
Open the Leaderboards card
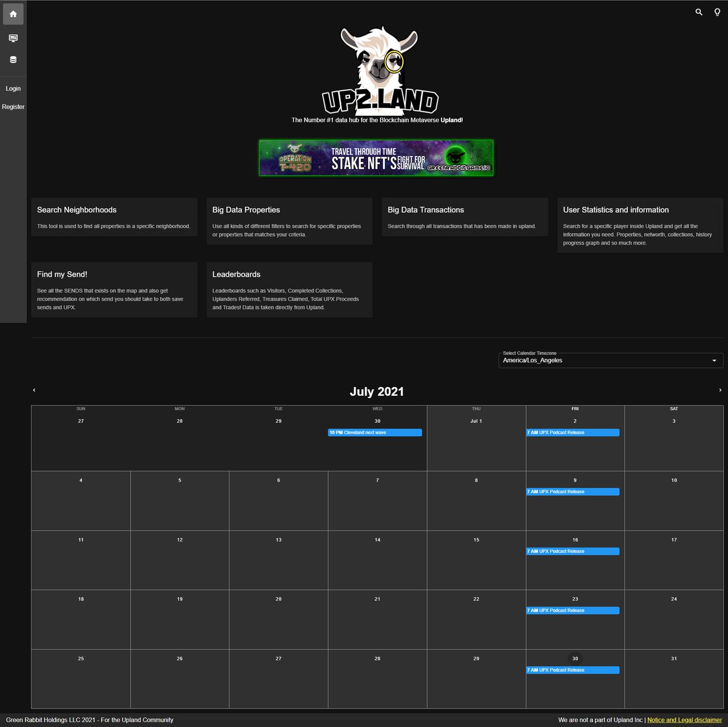[x=289, y=290]
